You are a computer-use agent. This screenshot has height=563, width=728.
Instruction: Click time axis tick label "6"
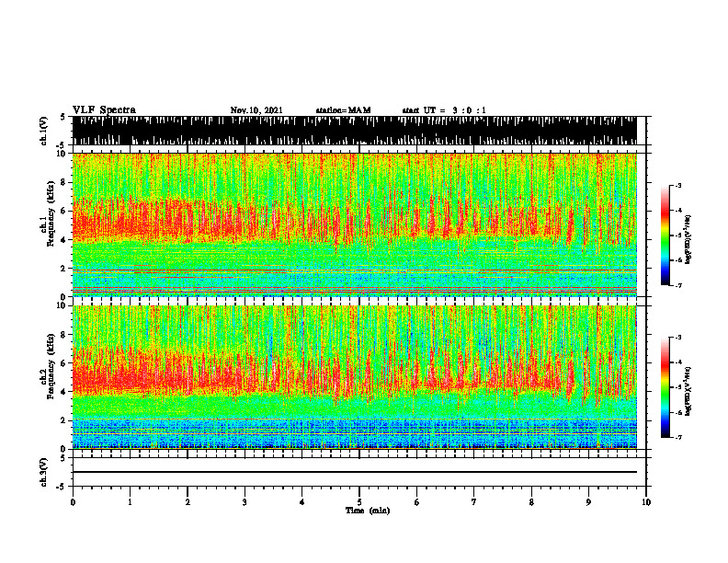click(417, 502)
